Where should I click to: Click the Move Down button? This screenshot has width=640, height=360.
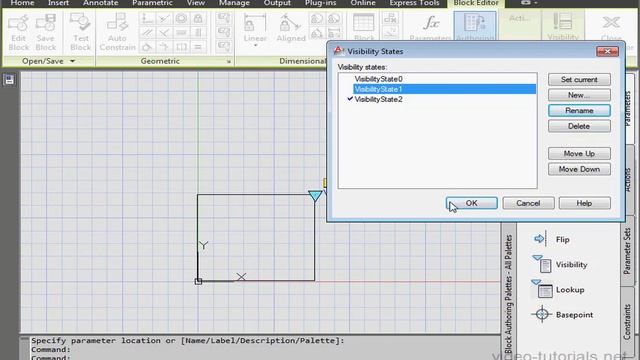point(579,169)
